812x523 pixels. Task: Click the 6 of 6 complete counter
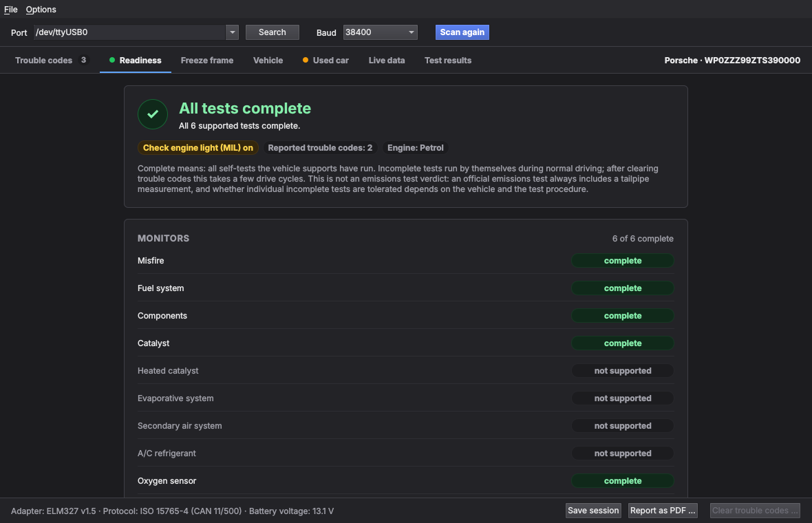click(x=643, y=238)
